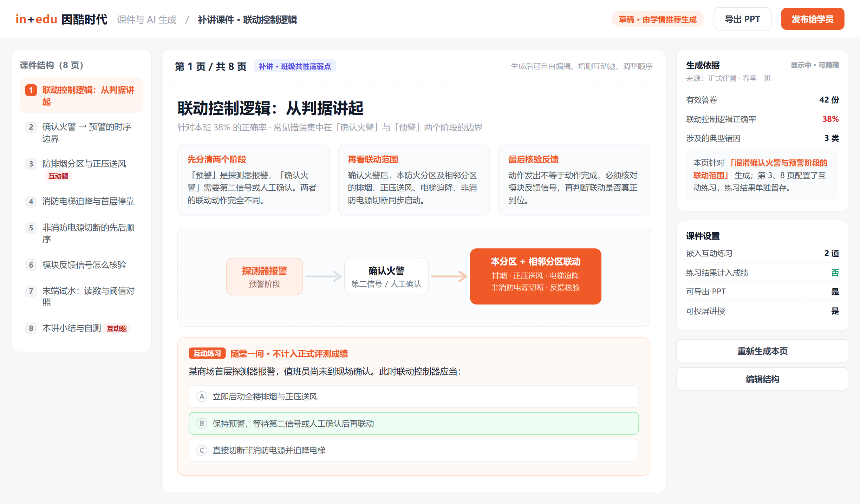Select page 2 确认火警 → 预警的时序边界
860x504 pixels.
tap(81, 132)
